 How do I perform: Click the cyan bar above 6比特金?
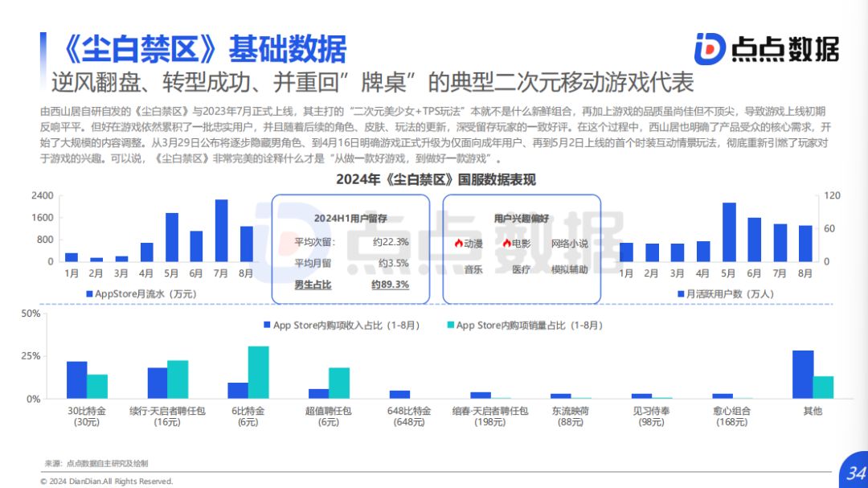pyautogui.click(x=259, y=372)
